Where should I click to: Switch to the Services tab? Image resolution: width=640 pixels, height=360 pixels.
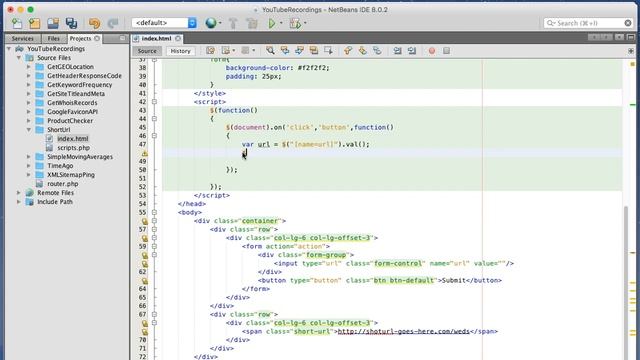coord(22,38)
